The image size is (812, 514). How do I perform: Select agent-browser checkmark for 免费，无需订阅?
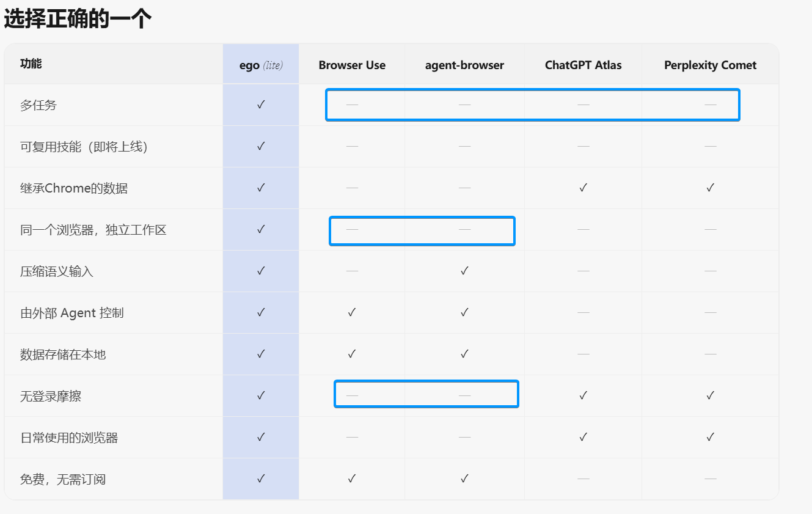coord(464,479)
